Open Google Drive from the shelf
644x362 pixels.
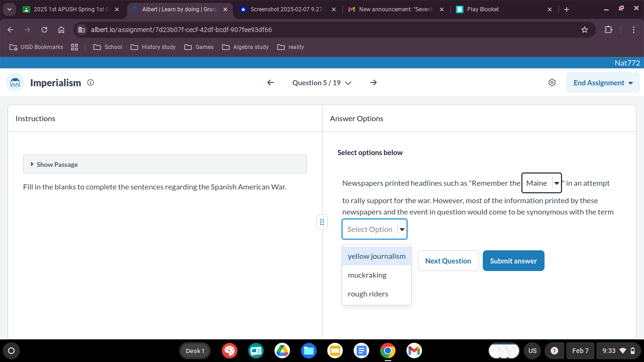click(282, 351)
